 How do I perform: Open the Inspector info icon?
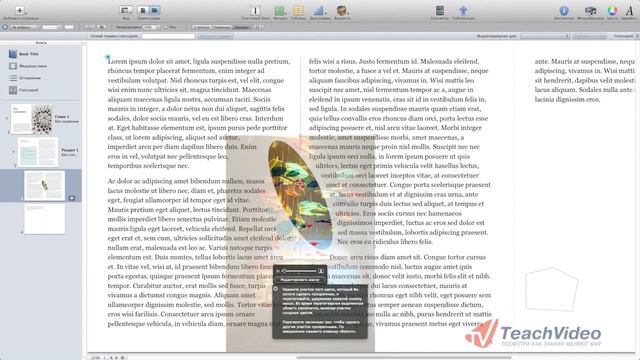564,10
